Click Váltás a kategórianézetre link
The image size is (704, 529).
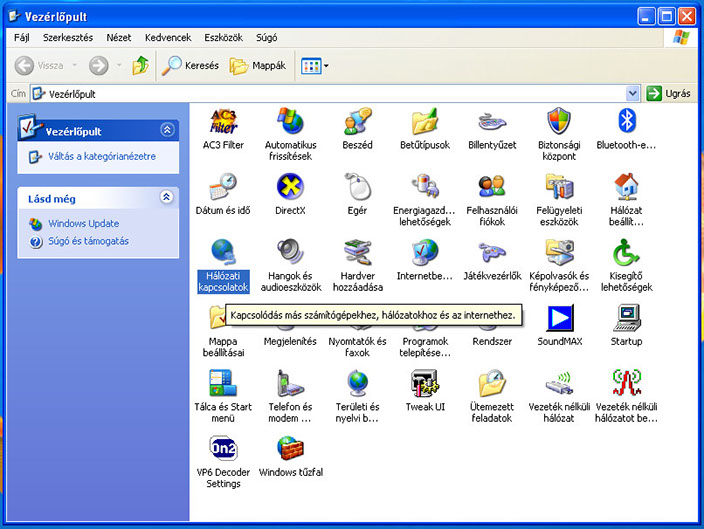pyautogui.click(x=102, y=157)
